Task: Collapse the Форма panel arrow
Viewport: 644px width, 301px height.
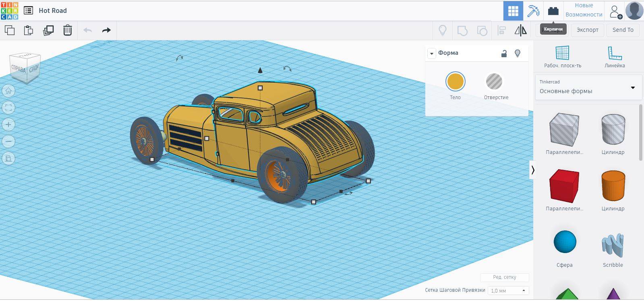Action: (x=432, y=53)
